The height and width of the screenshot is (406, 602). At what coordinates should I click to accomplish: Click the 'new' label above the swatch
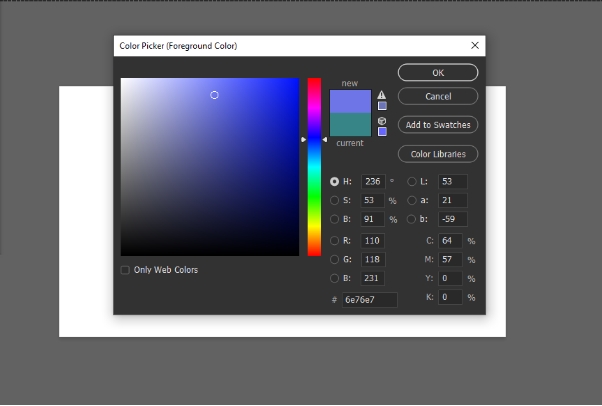pos(350,83)
